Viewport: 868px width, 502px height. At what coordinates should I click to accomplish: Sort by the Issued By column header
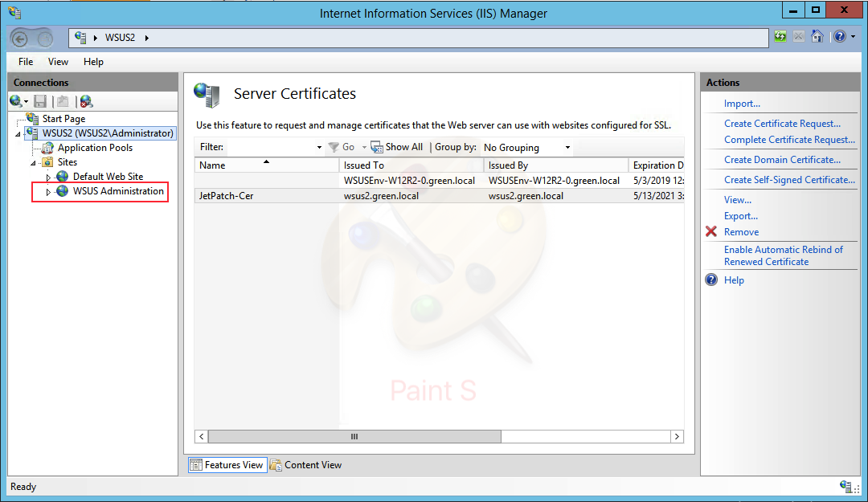[556, 165]
